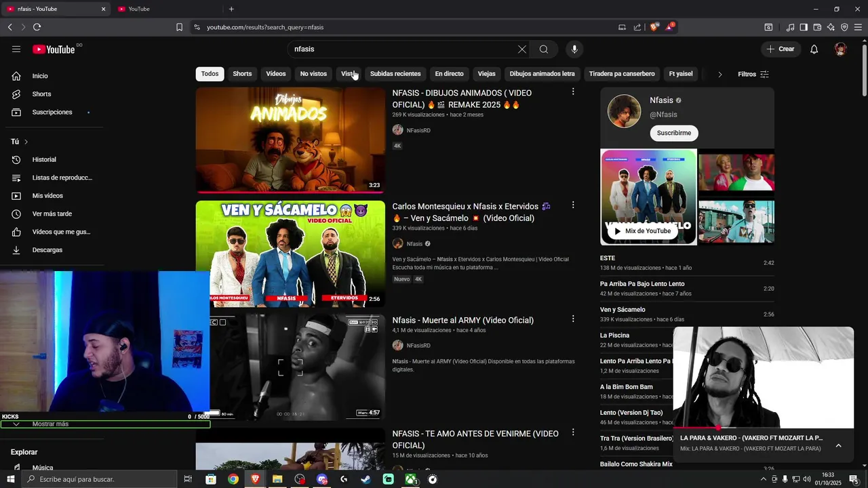Image resolution: width=868 pixels, height=488 pixels.
Task: Expand the miniplayer with the chevron
Action: pos(838,445)
